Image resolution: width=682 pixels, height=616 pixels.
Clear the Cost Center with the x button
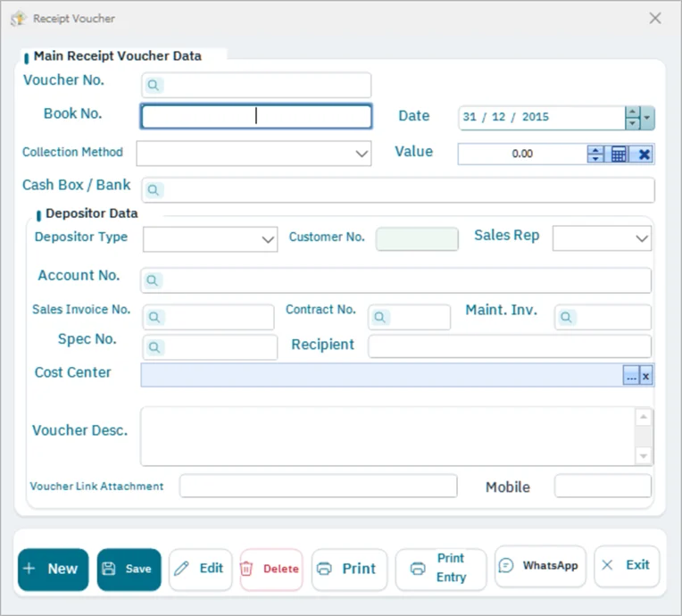pyautogui.click(x=646, y=376)
